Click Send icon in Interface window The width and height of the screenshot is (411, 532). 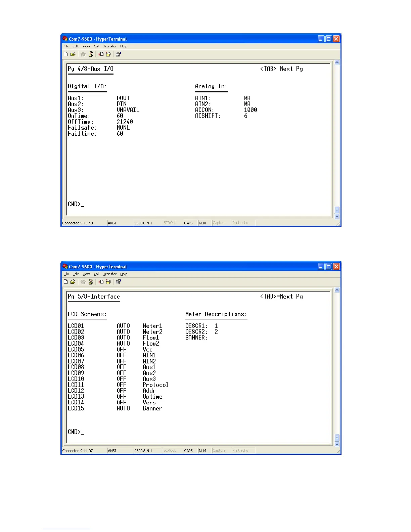101,282
